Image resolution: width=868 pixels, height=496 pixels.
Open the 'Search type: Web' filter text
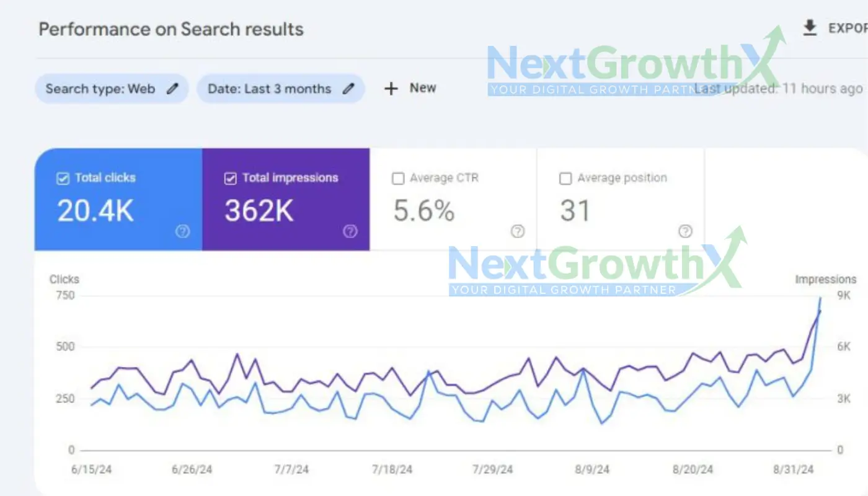point(100,89)
